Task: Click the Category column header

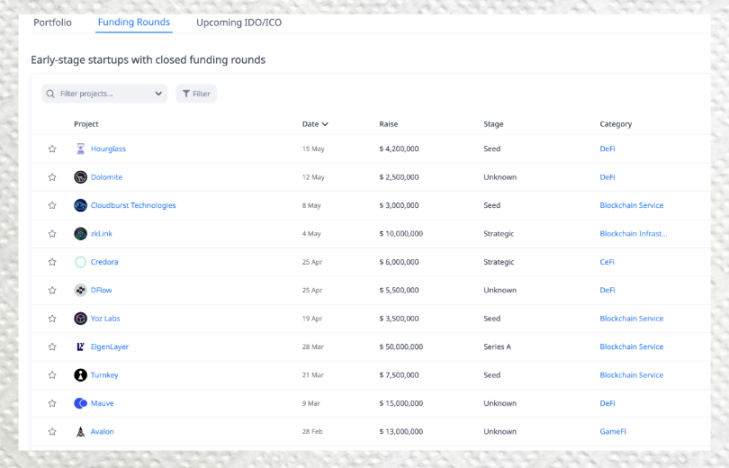Action: 616,124
